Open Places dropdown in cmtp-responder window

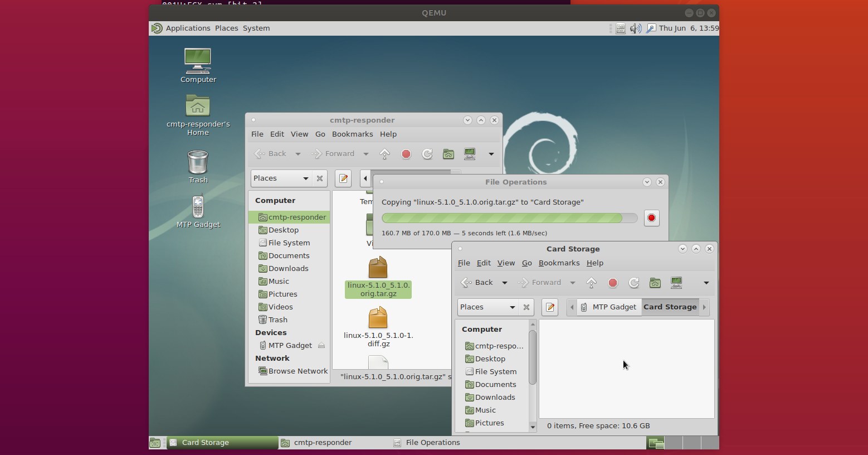[281, 178]
